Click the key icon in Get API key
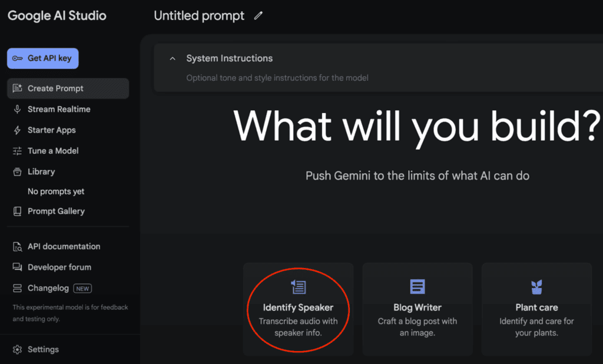603x364 pixels. pos(17,58)
